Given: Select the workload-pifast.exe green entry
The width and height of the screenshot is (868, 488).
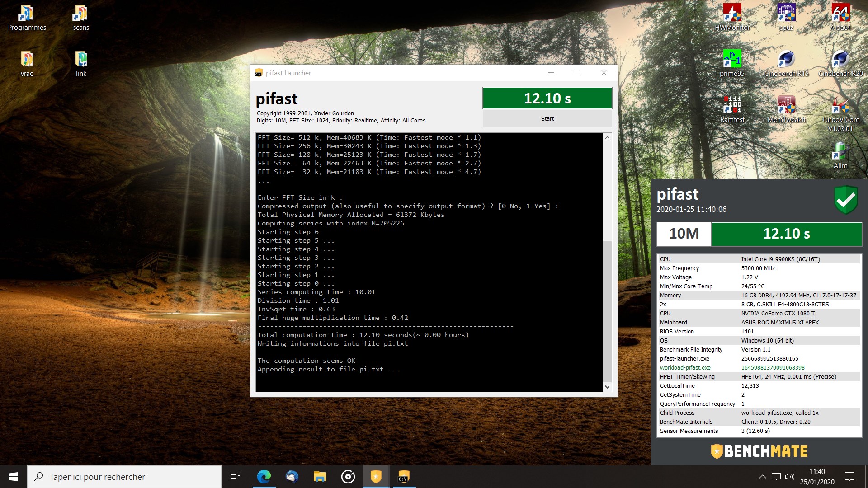Looking at the screenshot, I should pyautogui.click(x=685, y=367).
